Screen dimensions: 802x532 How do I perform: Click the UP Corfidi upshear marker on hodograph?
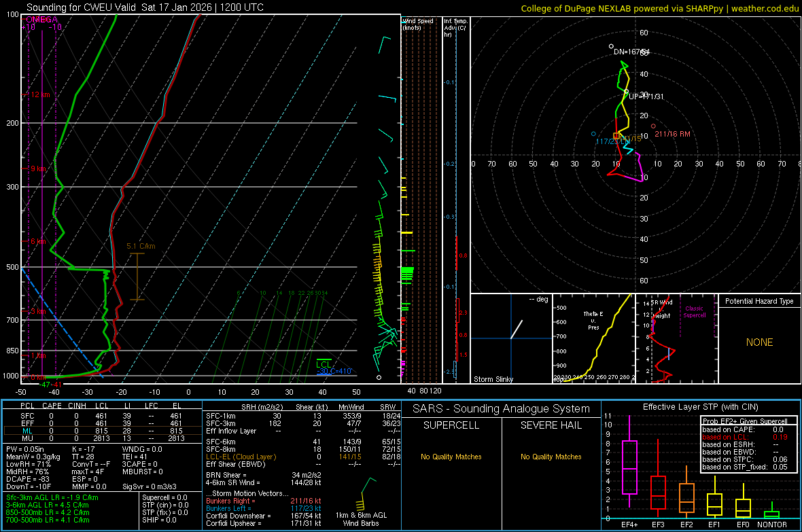coord(626,92)
